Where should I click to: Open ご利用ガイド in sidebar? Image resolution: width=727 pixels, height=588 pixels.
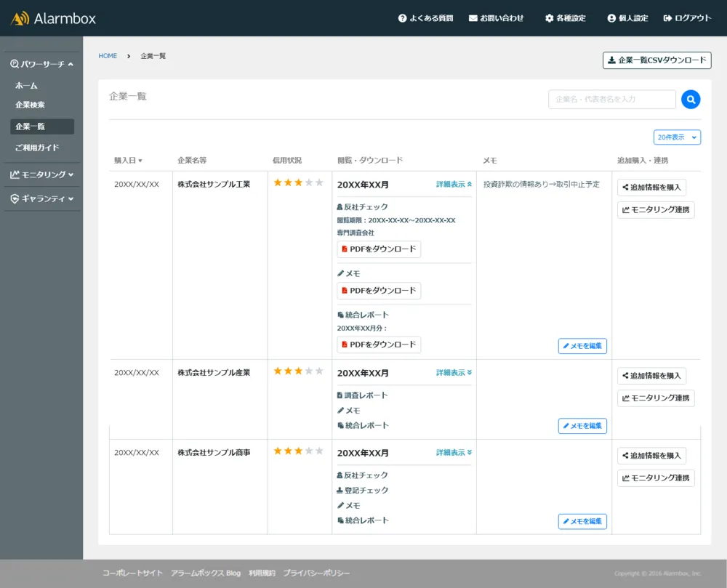pyautogui.click(x=37, y=148)
